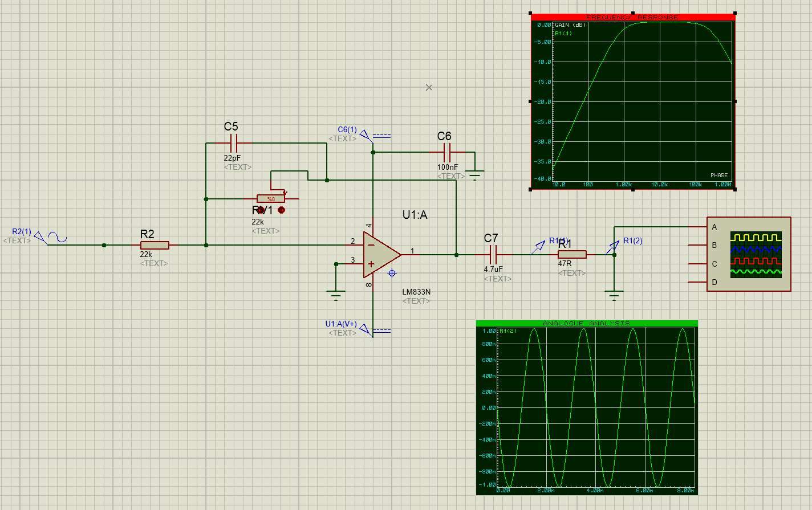Click the PHASE axis label in frequency graph
Image resolution: width=812 pixels, height=510 pixels.
tap(718, 175)
